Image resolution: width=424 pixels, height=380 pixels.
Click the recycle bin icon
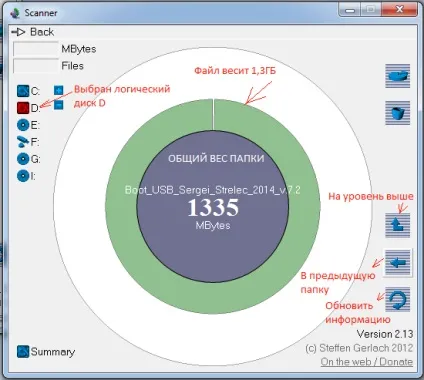[x=398, y=113]
